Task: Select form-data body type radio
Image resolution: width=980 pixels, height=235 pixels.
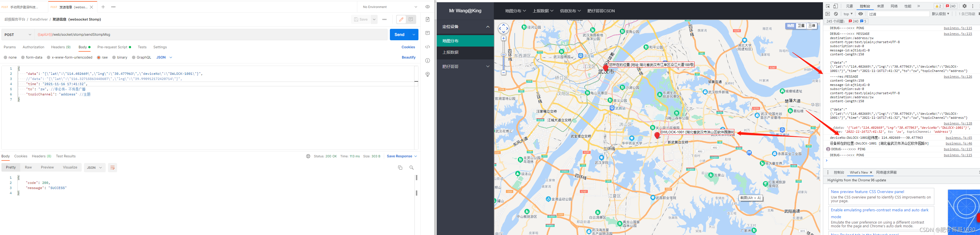Action: 23,57
